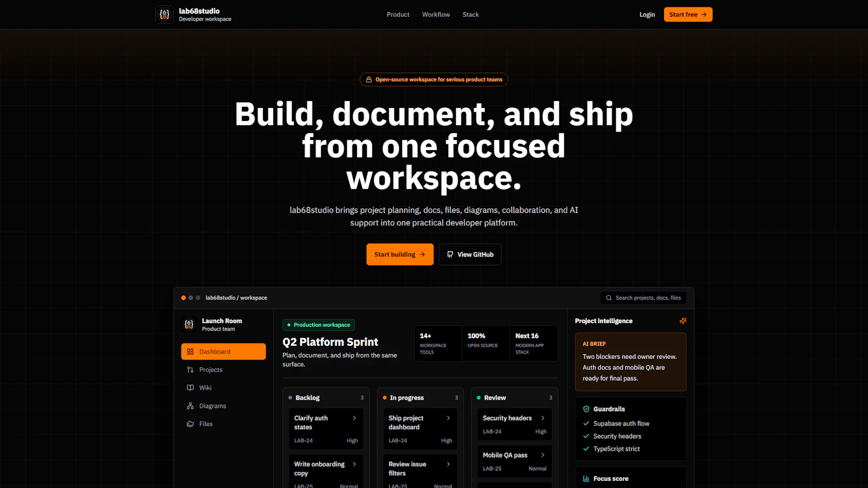Image resolution: width=868 pixels, height=488 pixels.
Task: Click the Production workspace badge
Action: 318,325
